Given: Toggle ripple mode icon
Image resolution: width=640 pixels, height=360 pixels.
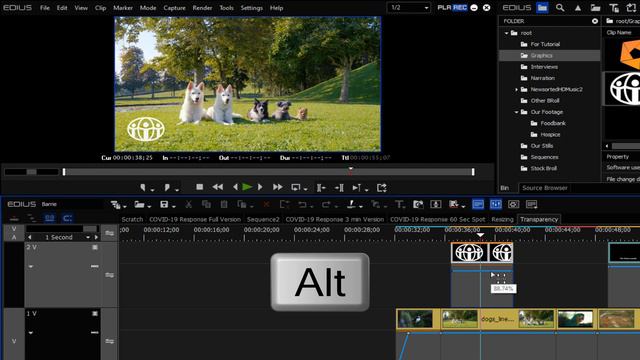Looking at the screenshot, I should (x=31, y=218).
